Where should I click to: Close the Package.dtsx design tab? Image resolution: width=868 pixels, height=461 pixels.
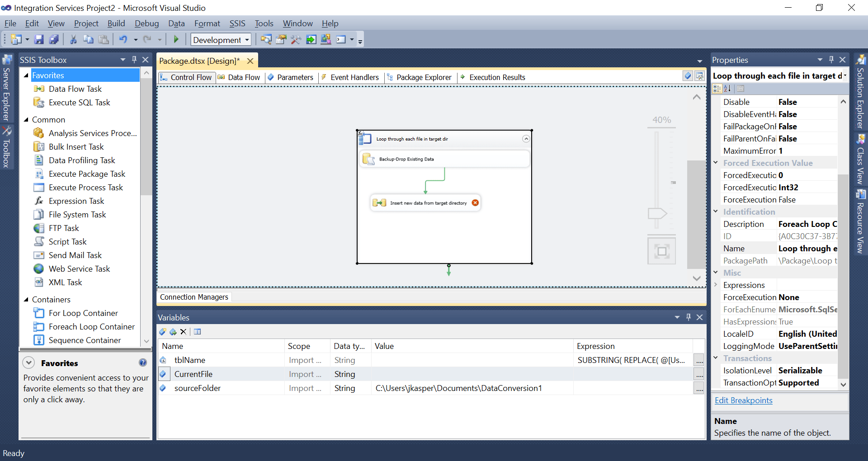[x=250, y=61]
